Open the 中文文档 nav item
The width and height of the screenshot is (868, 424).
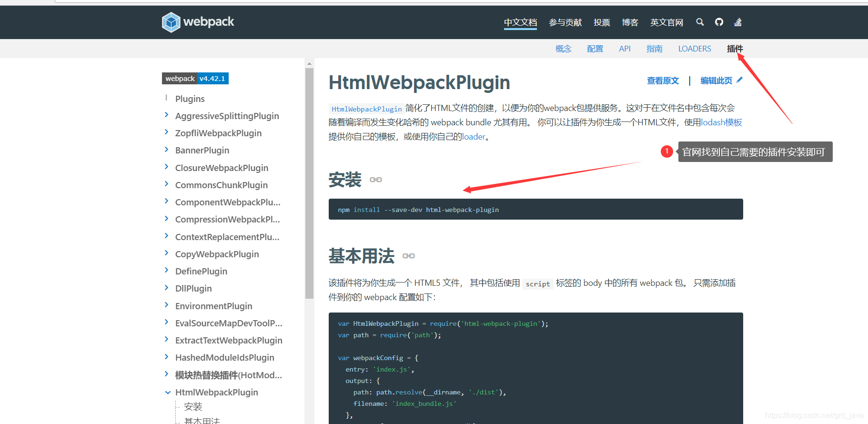tap(520, 22)
